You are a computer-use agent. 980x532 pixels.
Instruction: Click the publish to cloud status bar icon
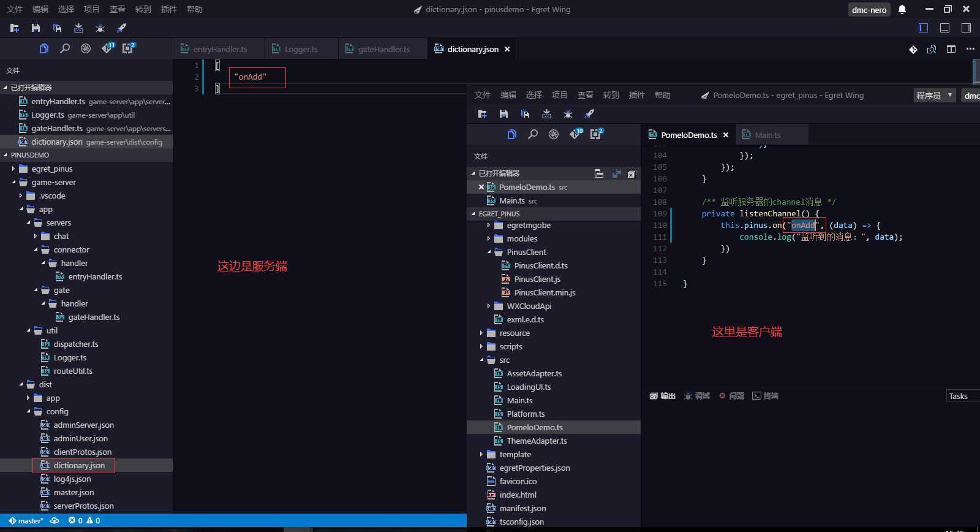pos(55,520)
